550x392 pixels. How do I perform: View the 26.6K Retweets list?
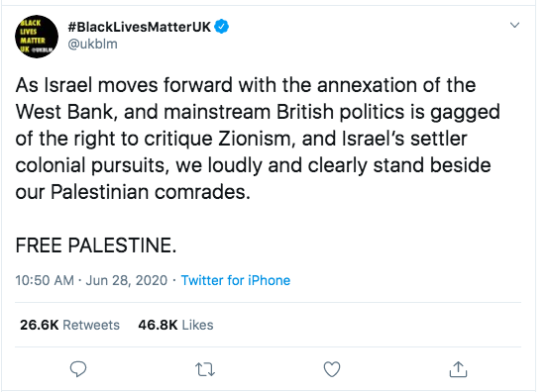tap(69, 325)
